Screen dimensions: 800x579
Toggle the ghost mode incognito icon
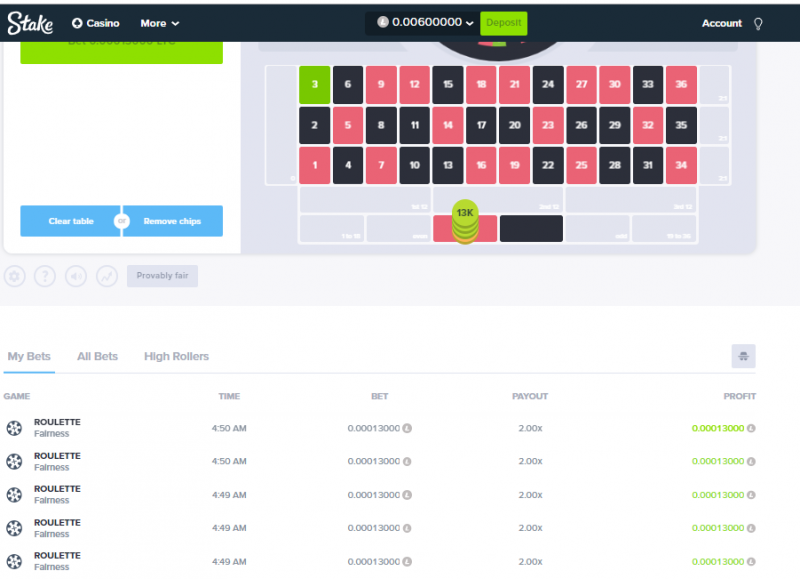tap(743, 356)
